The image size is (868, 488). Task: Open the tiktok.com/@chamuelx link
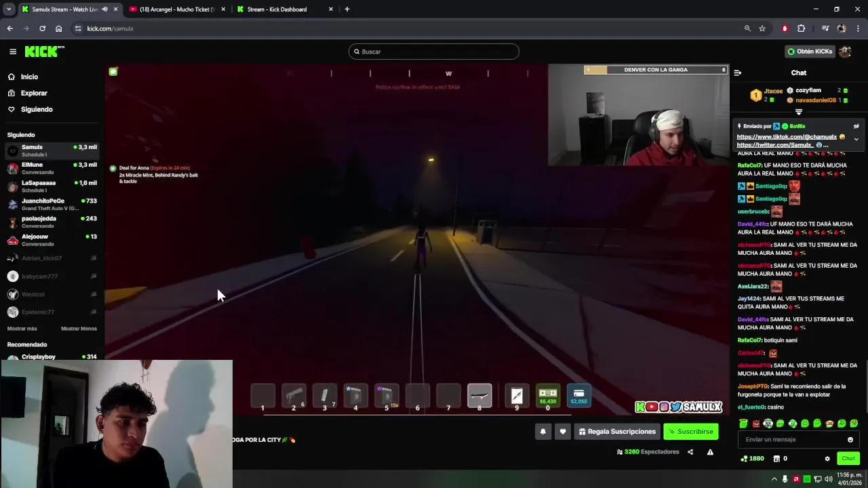787,137
